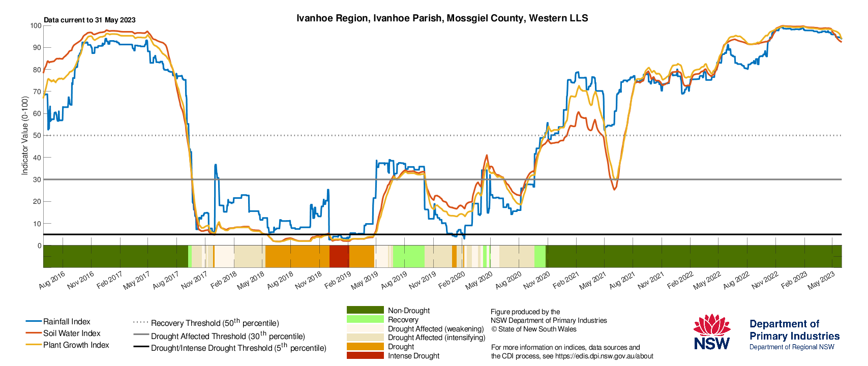Click the Intense Drought red legend swatch
868x366 pixels.
tap(365, 355)
